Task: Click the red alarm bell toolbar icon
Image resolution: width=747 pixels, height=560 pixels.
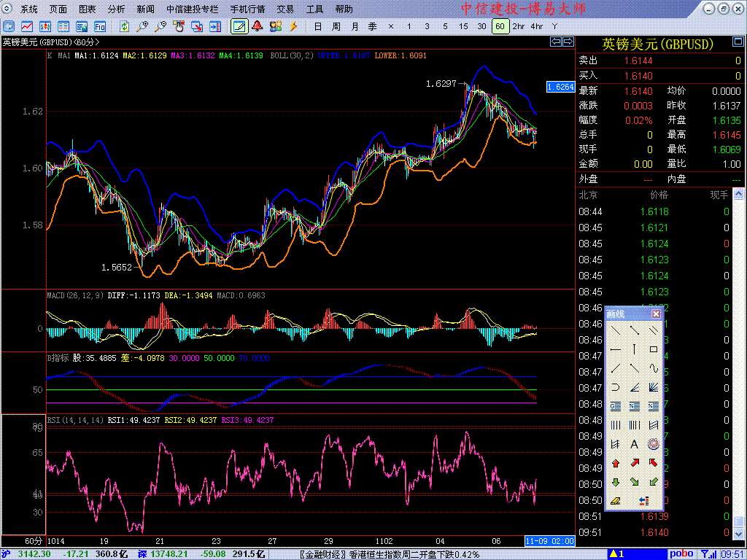Action: [258, 26]
